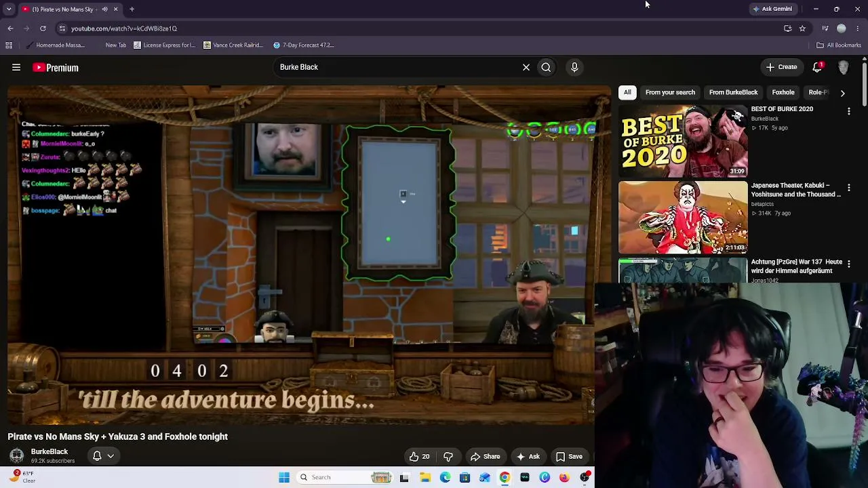
Task: Start voice search with microphone icon
Action: click(574, 67)
